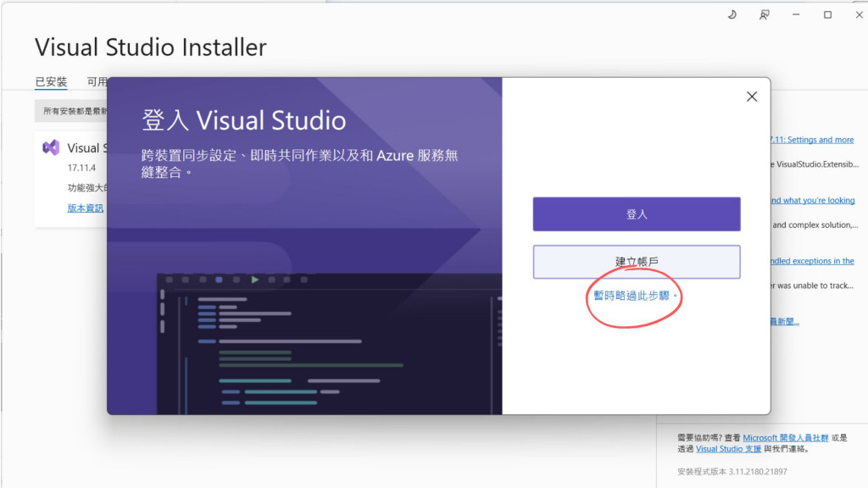Click the 'was unable to track...' news description
The image size is (868, 488).
pos(812,286)
